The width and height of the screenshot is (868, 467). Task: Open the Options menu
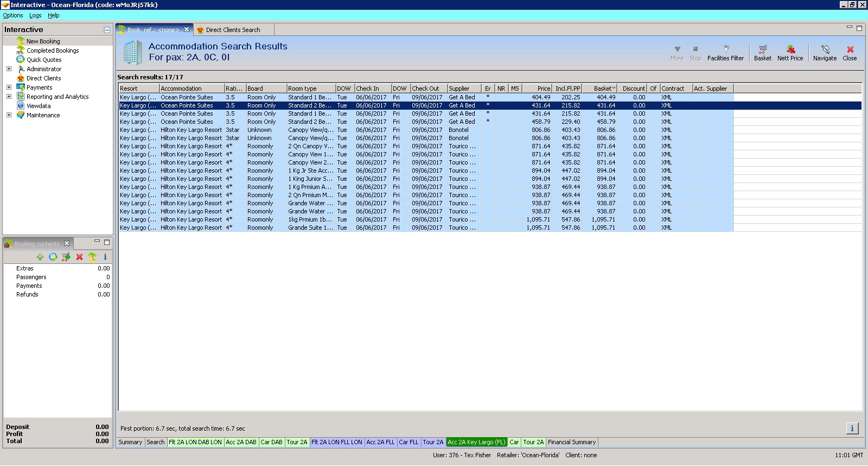point(13,15)
